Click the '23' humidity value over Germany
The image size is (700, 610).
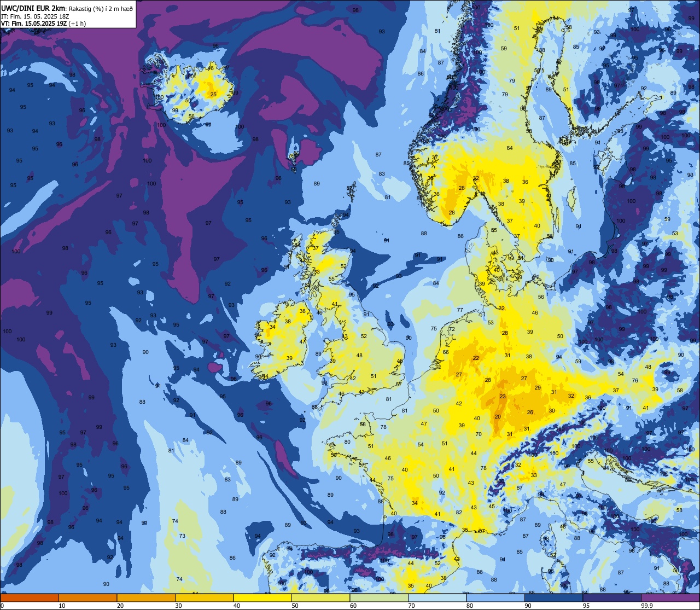click(503, 397)
